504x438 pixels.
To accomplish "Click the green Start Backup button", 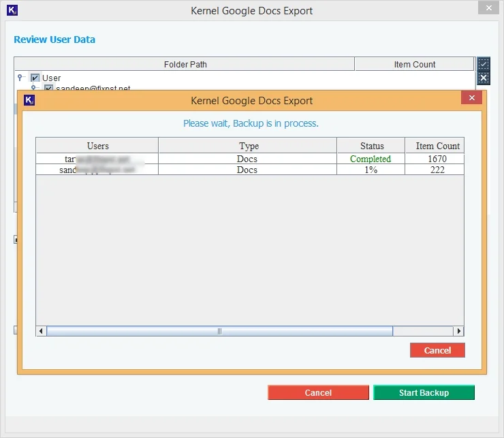I will click(424, 392).
